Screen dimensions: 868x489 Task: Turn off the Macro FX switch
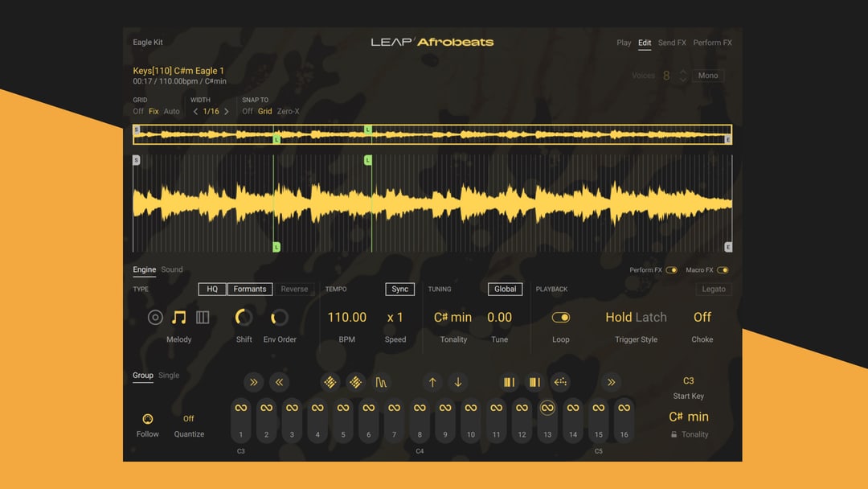coord(723,270)
